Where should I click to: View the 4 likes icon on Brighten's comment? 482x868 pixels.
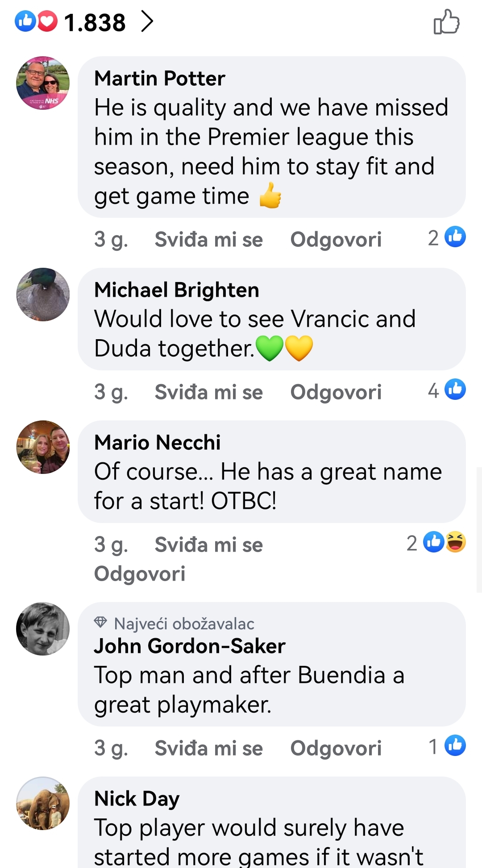pos(455,390)
